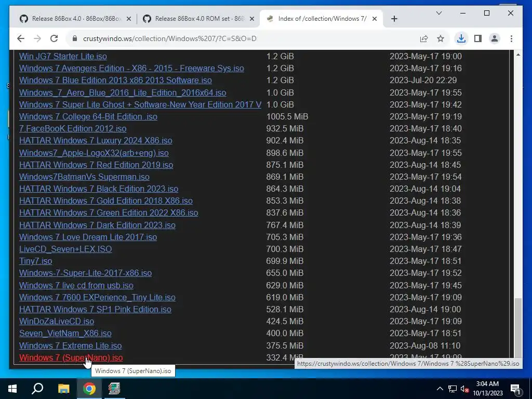Screen dimensions: 532x399
Task: Open File Explorer from taskbar
Action: 63,389
